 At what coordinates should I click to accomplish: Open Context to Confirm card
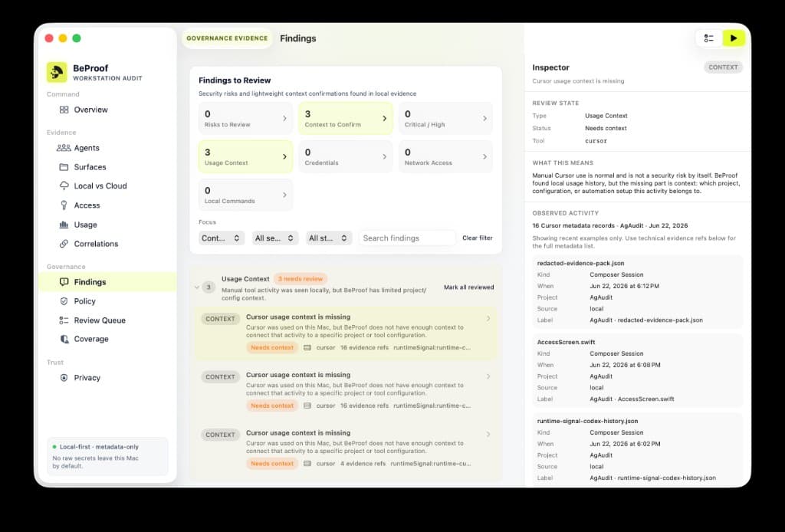point(346,119)
